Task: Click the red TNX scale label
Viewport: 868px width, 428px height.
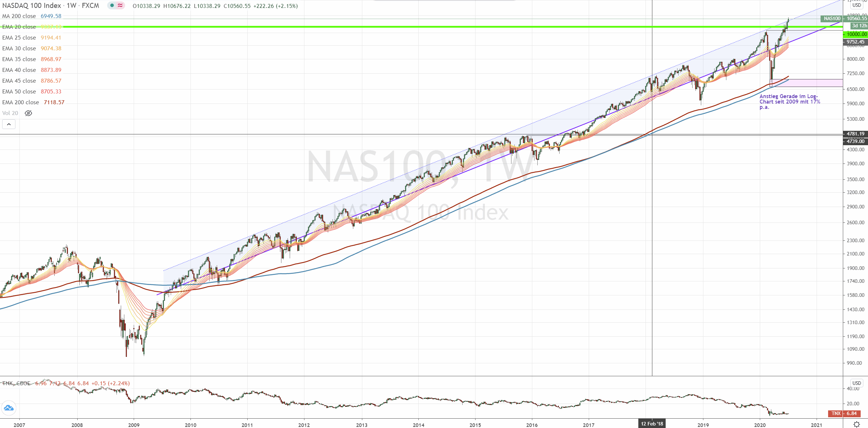Action: click(x=836, y=413)
